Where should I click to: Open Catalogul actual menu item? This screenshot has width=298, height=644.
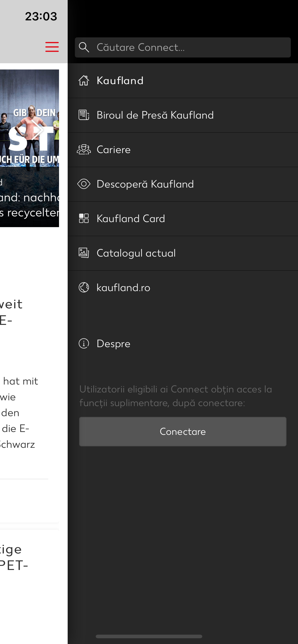point(183,253)
